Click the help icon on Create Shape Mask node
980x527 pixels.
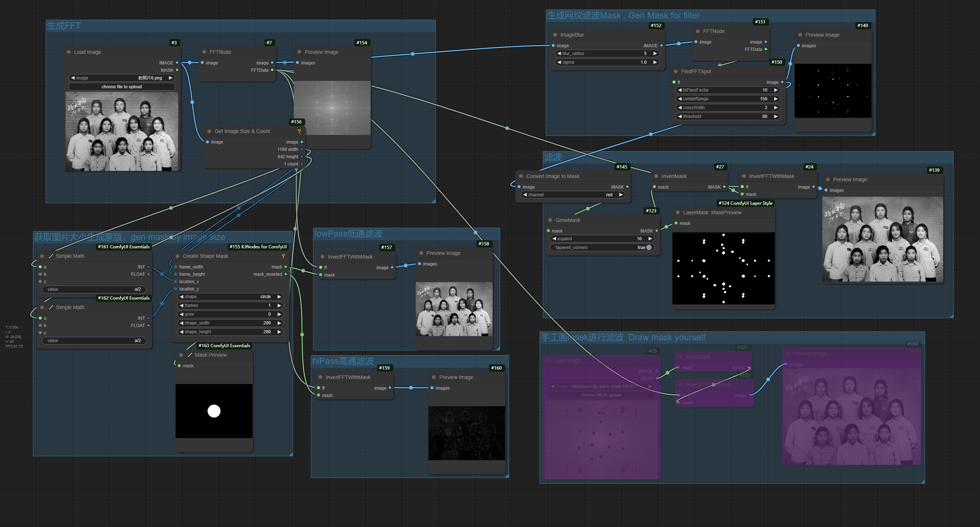click(x=283, y=256)
